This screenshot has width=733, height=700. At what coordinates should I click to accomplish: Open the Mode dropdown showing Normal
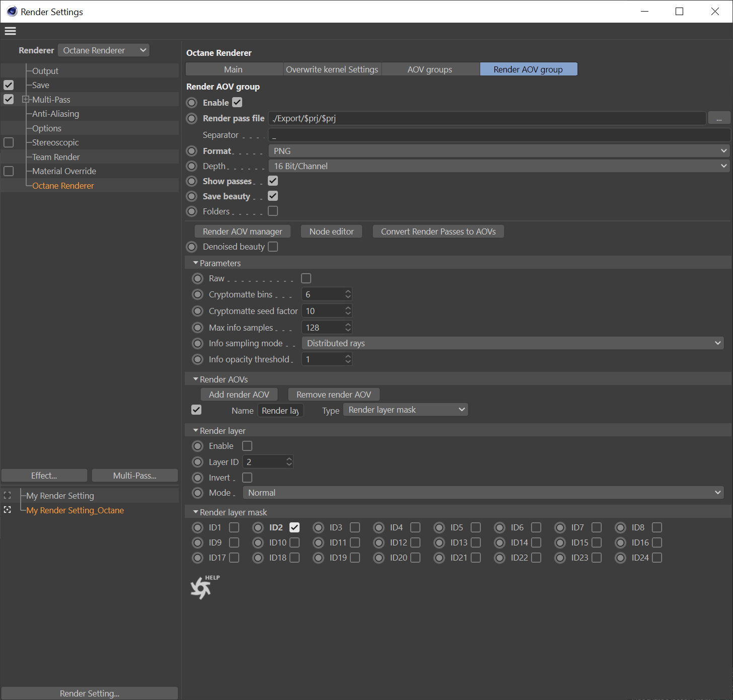click(483, 493)
